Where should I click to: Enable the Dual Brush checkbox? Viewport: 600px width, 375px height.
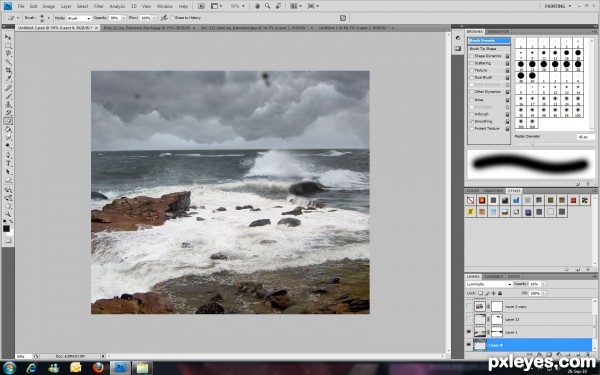pos(472,77)
